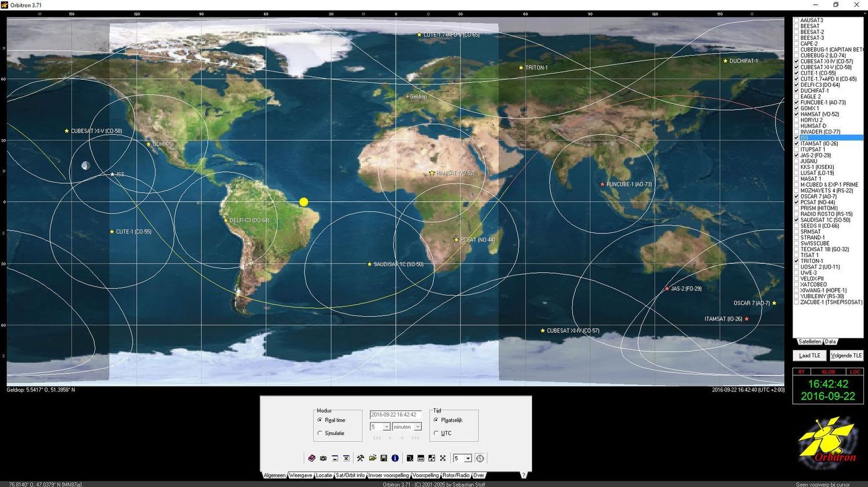This screenshot has width=868, height=487.
Task: Enable the EAGLE 2 satellite checkbox
Action: [x=797, y=97]
